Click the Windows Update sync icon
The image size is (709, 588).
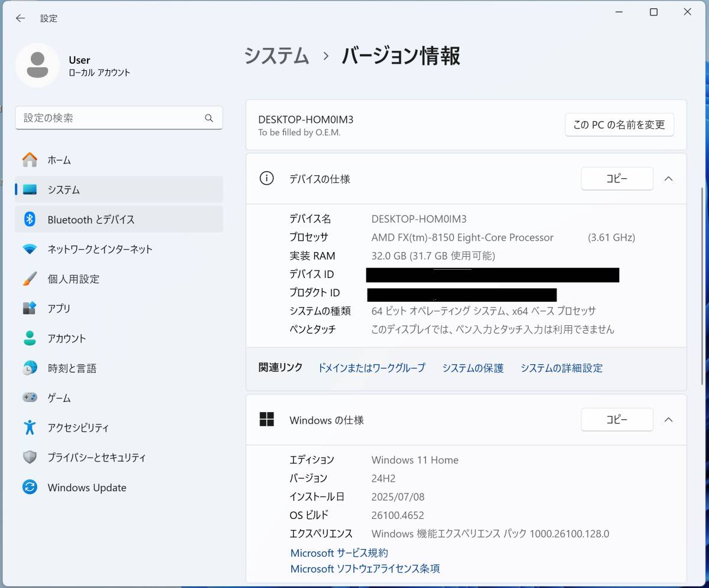(30, 487)
